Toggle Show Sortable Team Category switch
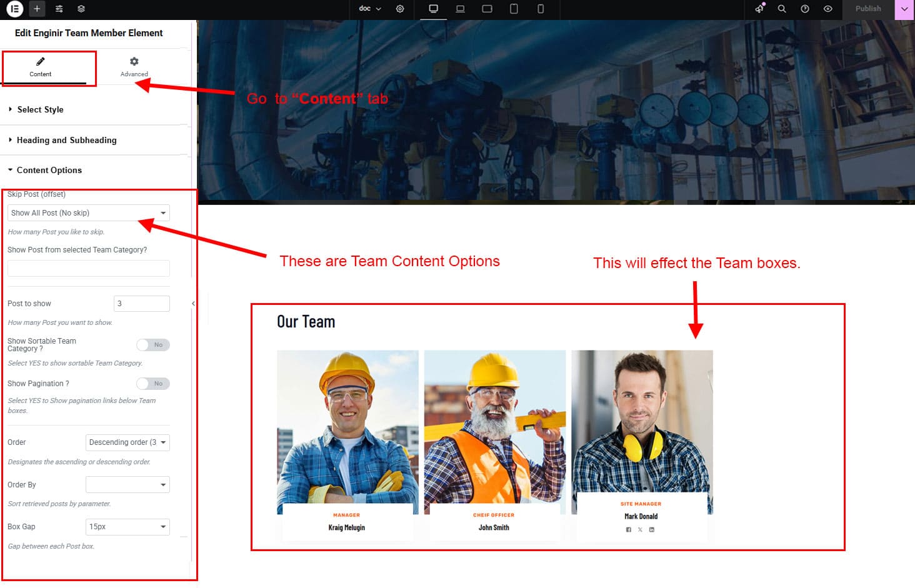 (x=153, y=345)
